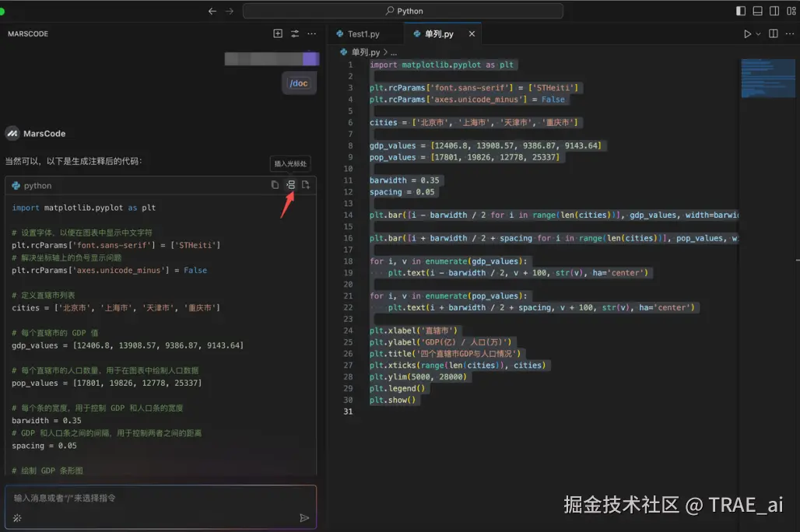
Task: Open the run options dropdown chevron
Action: (758, 34)
